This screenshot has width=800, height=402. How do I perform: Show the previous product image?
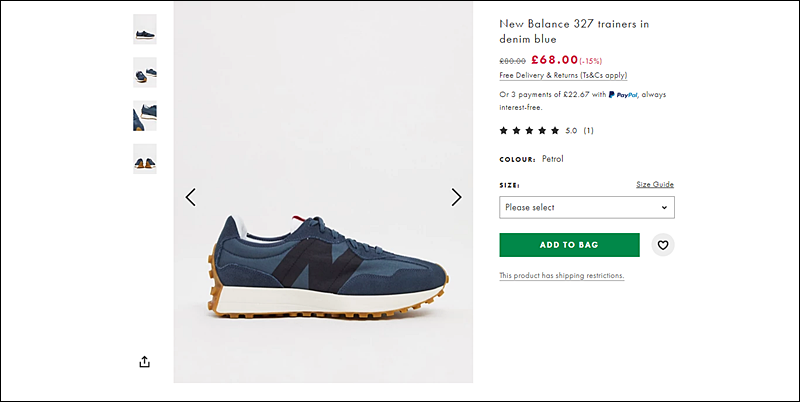[x=190, y=197]
